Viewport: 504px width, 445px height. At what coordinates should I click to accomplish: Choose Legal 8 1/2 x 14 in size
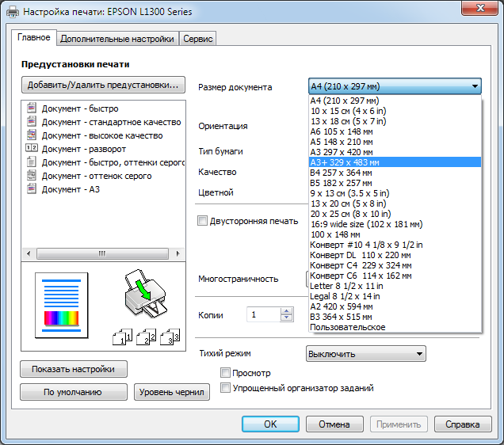pyautogui.click(x=395, y=296)
